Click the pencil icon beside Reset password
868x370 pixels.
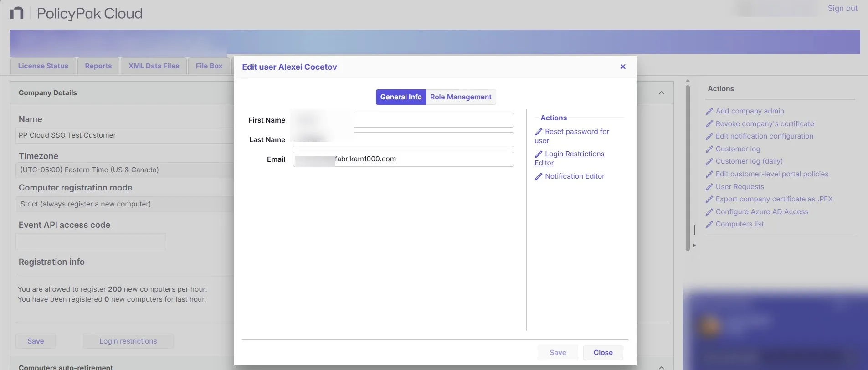(539, 132)
